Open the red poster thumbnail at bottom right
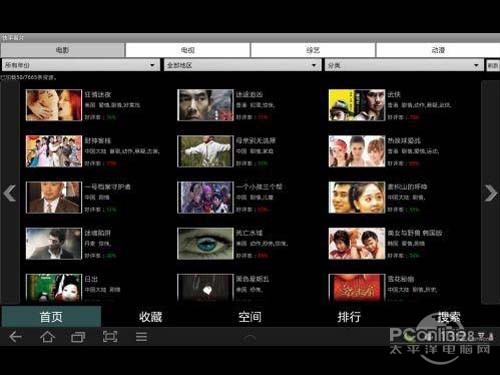Image resolution: width=500 pixels, height=375 pixels. pyautogui.click(x=357, y=288)
